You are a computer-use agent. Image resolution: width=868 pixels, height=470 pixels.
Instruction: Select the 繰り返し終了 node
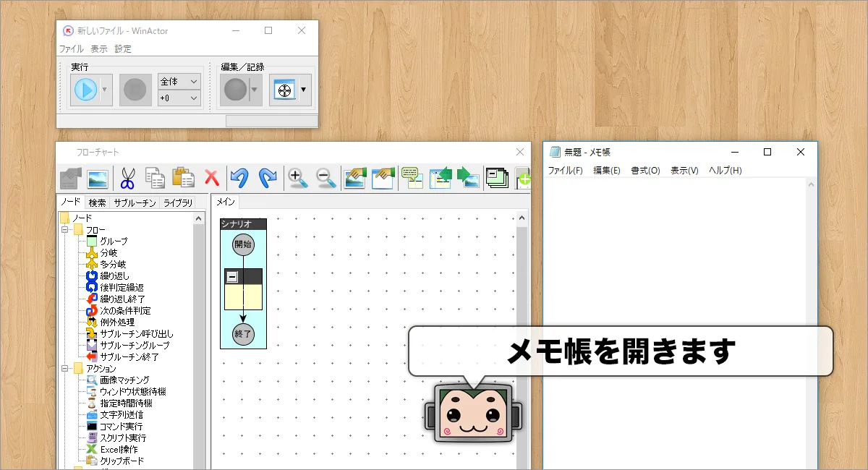pos(122,299)
